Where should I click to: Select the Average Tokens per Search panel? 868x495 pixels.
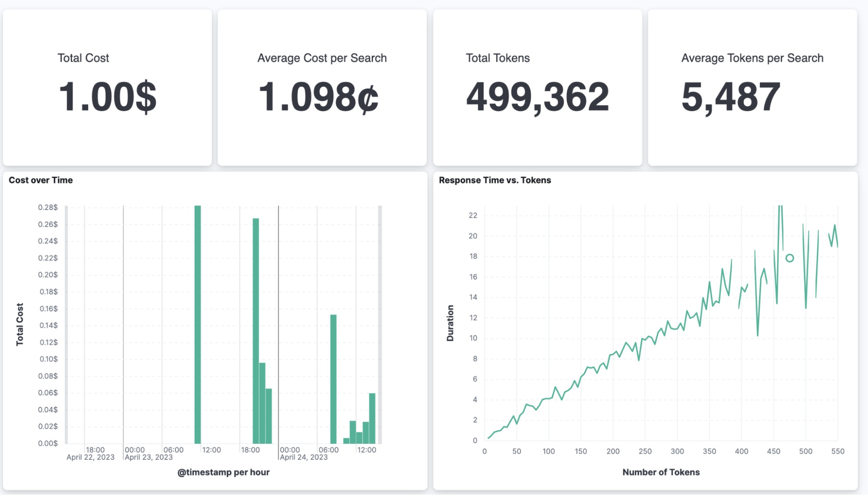click(755, 85)
